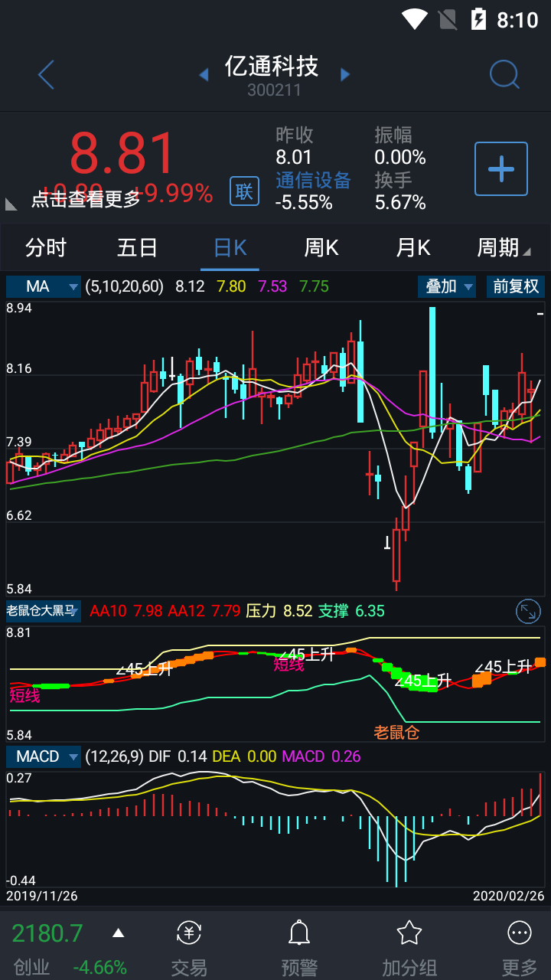551x980 pixels.
Task: Tap MA5 value 8.12
Action: pos(190,286)
